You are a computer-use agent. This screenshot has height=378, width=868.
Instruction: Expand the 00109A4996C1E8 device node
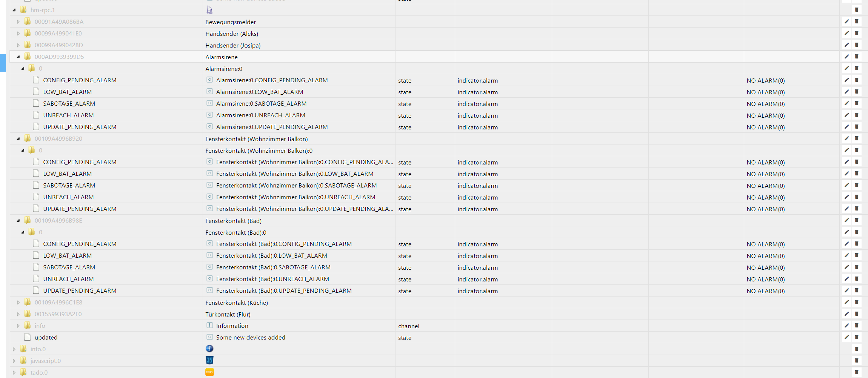[x=18, y=303]
